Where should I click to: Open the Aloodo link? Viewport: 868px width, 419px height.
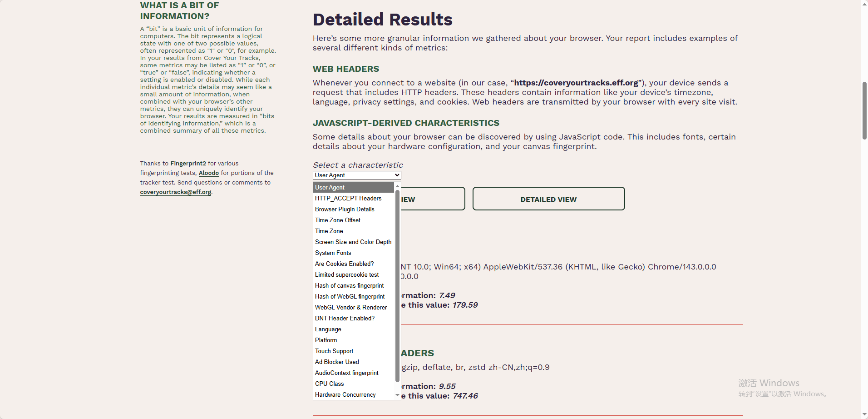pyautogui.click(x=209, y=173)
